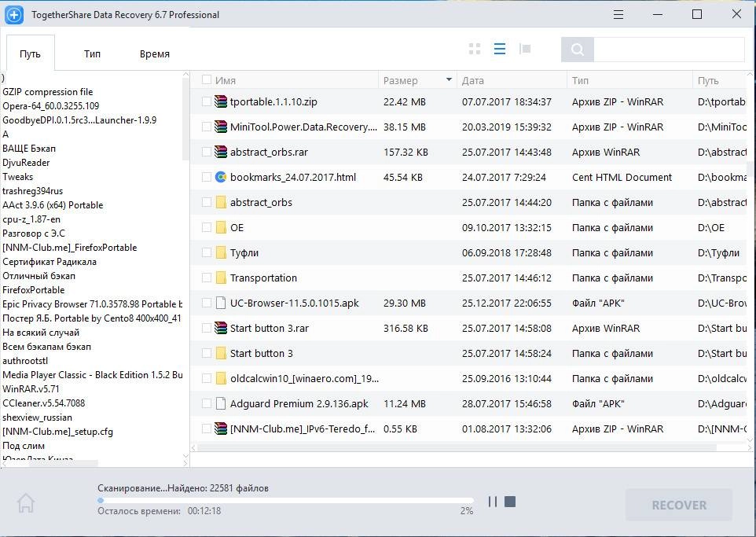Sort by the Имя column header
This screenshot has width=756, height=537.
click(226, 80)
